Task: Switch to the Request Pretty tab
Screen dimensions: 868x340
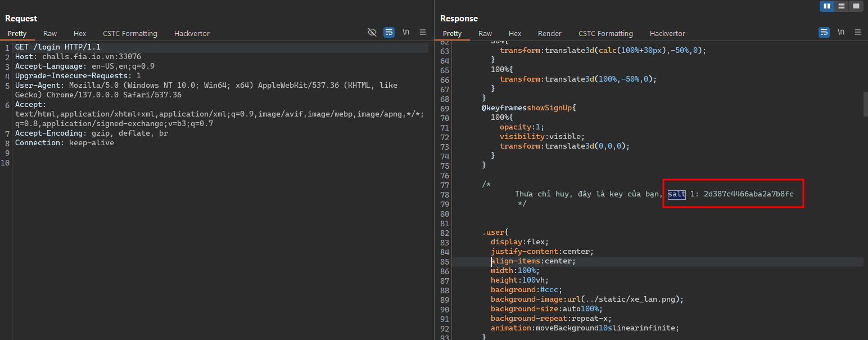Action: (x=17, y=34)
